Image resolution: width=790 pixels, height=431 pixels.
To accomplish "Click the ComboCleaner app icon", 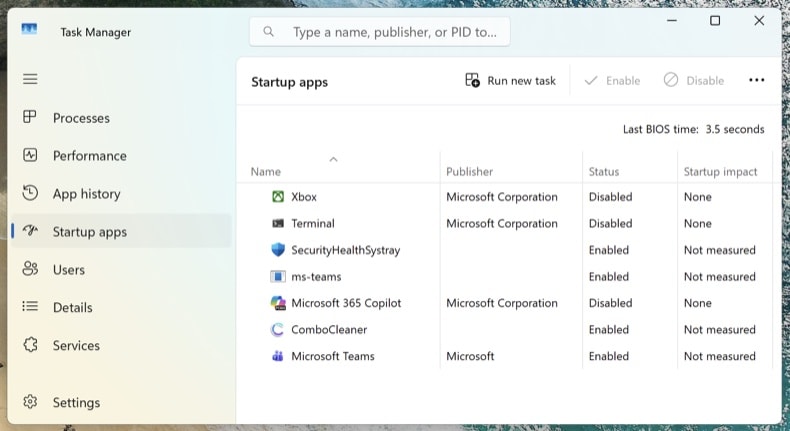I will pos(278,330).
